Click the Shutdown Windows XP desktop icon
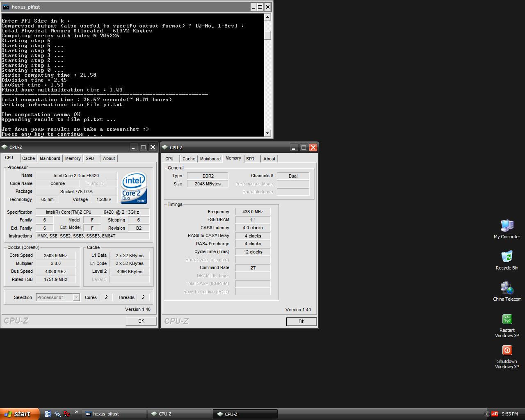 coord(507,357)
